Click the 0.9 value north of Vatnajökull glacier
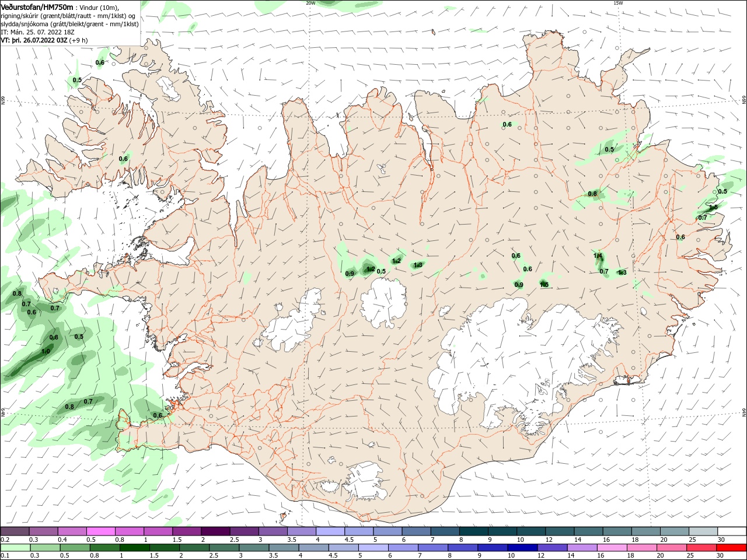 pyautogui.click(x=519, y=285)
